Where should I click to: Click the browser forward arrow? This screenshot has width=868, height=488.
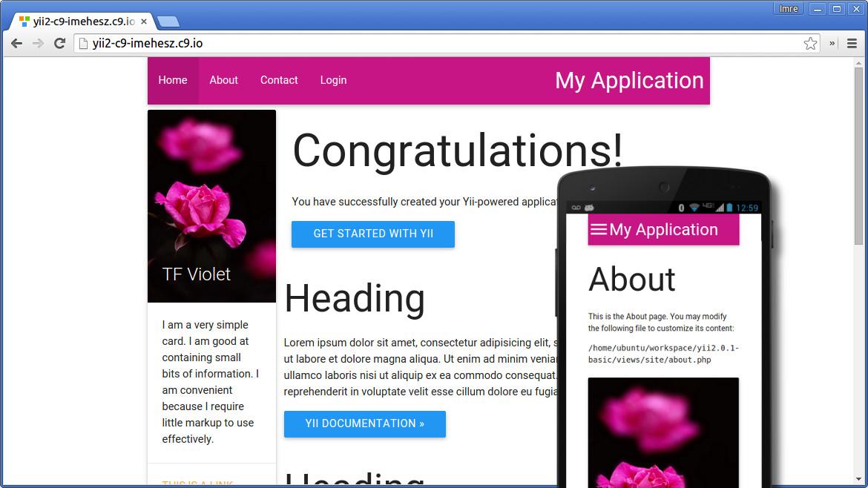click(x=38, y=44)
